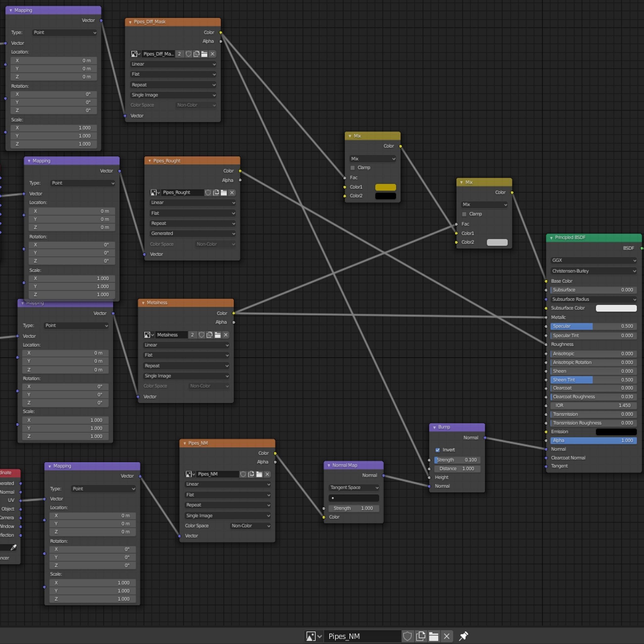
Task: Click the yellow Color1 swatch
Action: click(x=385, y=187)
